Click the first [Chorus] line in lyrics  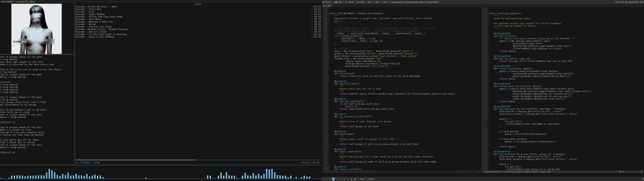(6, 82)
